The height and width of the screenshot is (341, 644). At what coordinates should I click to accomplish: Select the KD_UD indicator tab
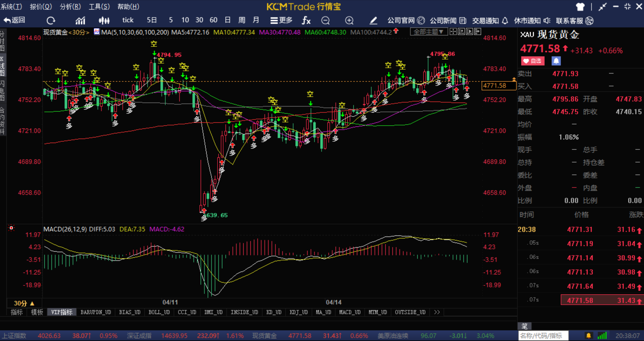tap(274, 312)
